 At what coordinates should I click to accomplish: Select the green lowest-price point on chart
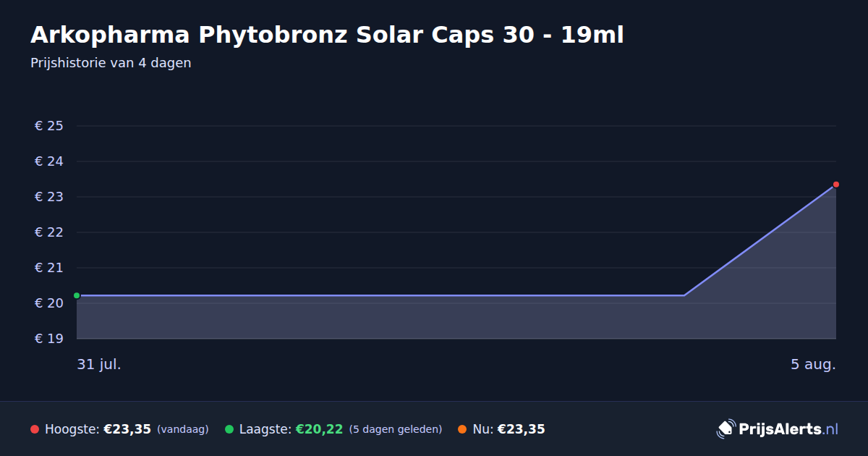tap(77, 295)
